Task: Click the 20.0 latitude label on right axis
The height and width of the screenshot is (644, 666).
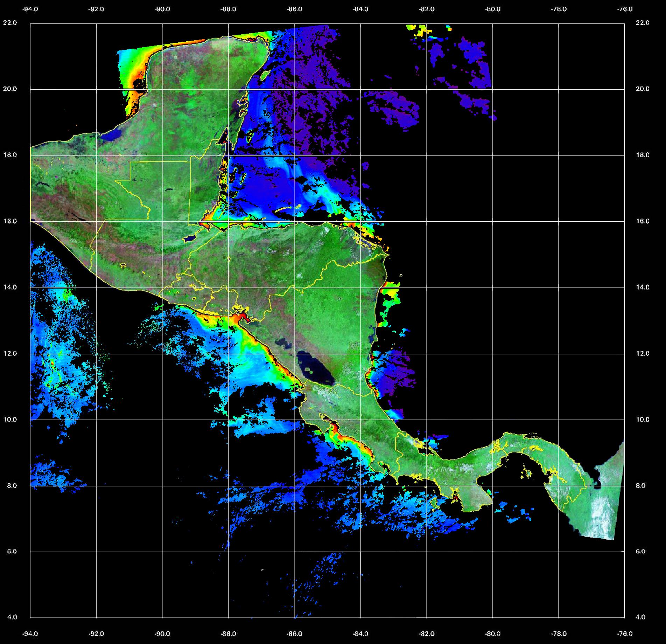Action: [x=642, y=89]
